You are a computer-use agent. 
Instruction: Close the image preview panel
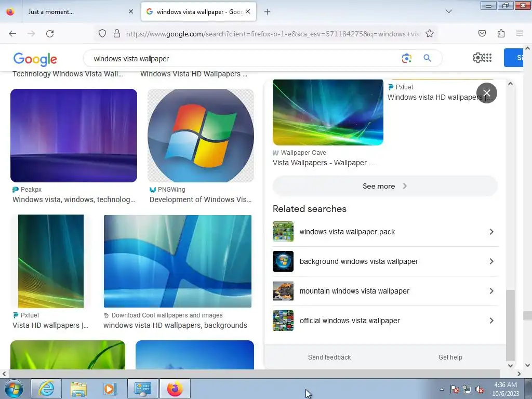(x=486, y=93)
